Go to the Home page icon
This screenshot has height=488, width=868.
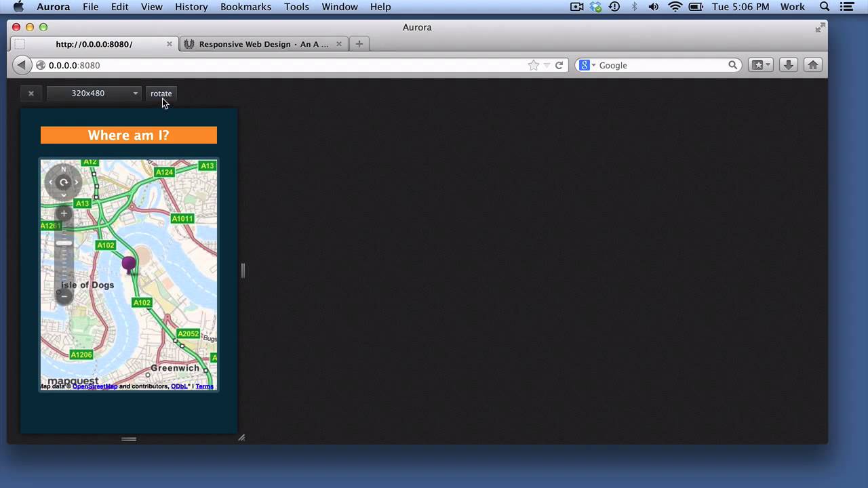click(812, 65)
